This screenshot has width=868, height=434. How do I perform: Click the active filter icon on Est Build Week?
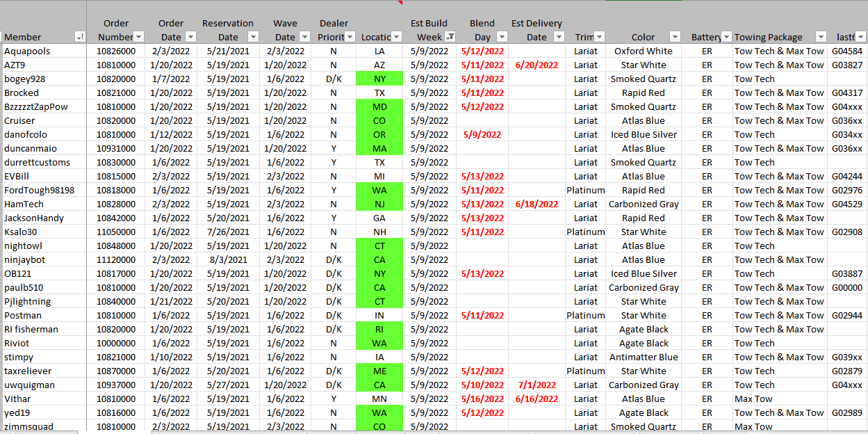(450, 37)
